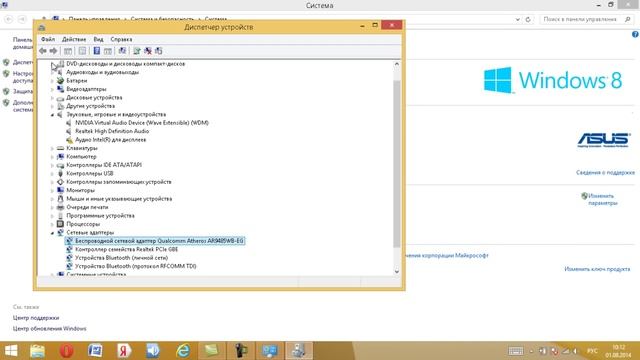Screen dimensions: 640x360
Task: Select Realtek High Definition Audio speaker icon
Action: tap(69, 131)
